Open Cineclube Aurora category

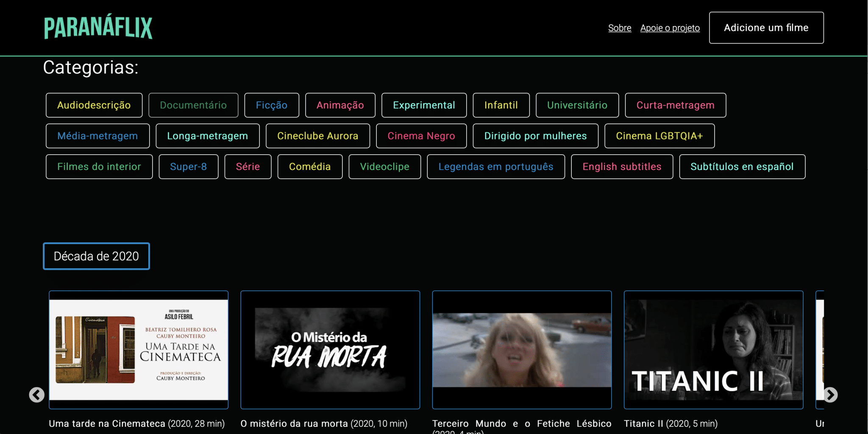click(318, 136)
